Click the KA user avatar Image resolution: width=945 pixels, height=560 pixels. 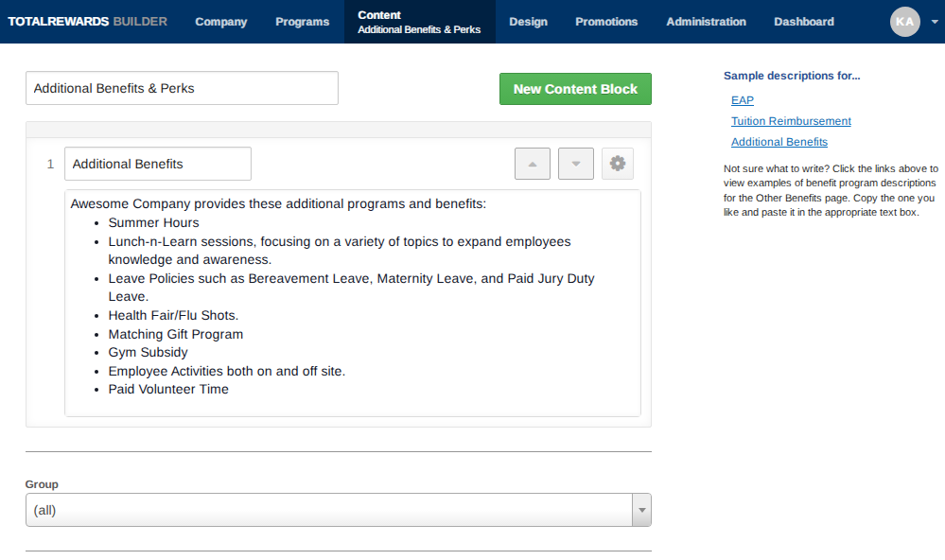coord(904,22)
